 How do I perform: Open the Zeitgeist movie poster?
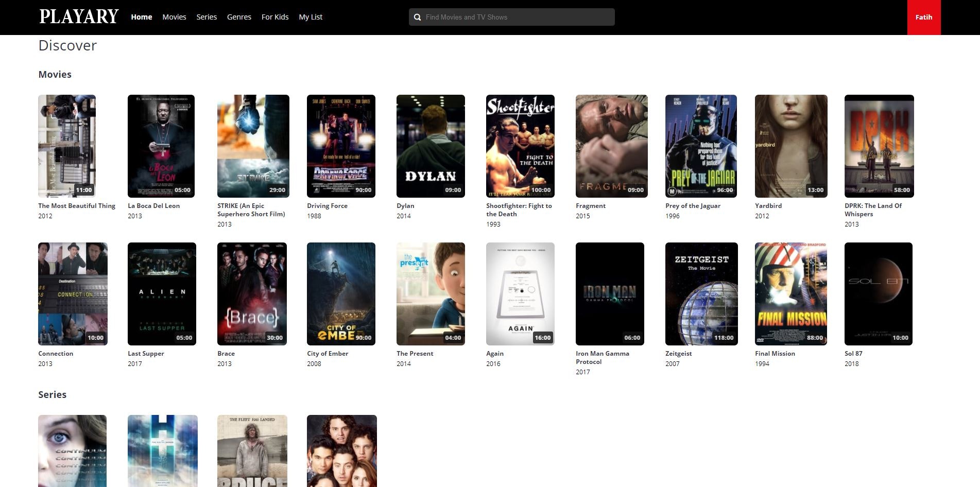(701, 294)
